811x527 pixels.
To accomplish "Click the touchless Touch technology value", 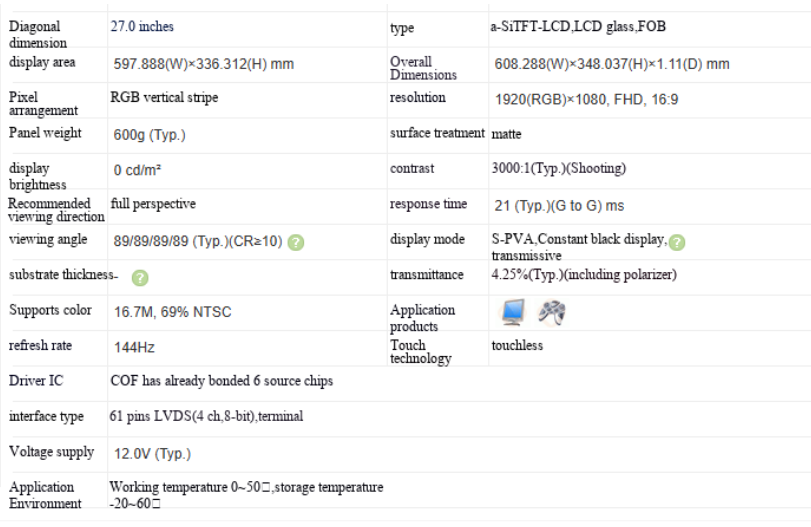I will point(517,345).
